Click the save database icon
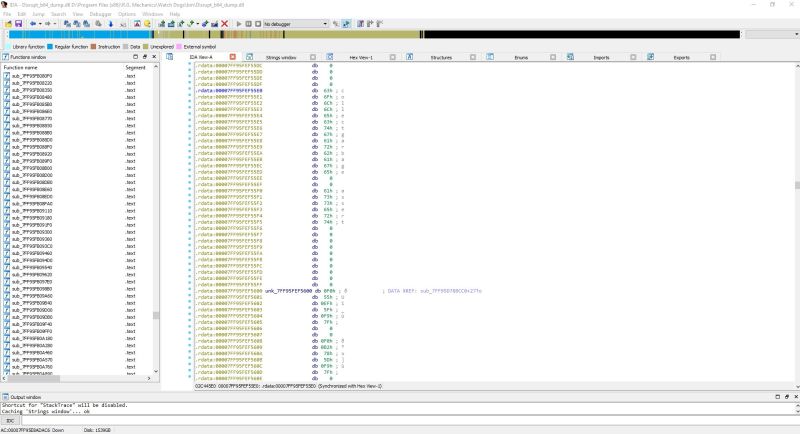Screen dimensions: 800x434 coord(18,24)
